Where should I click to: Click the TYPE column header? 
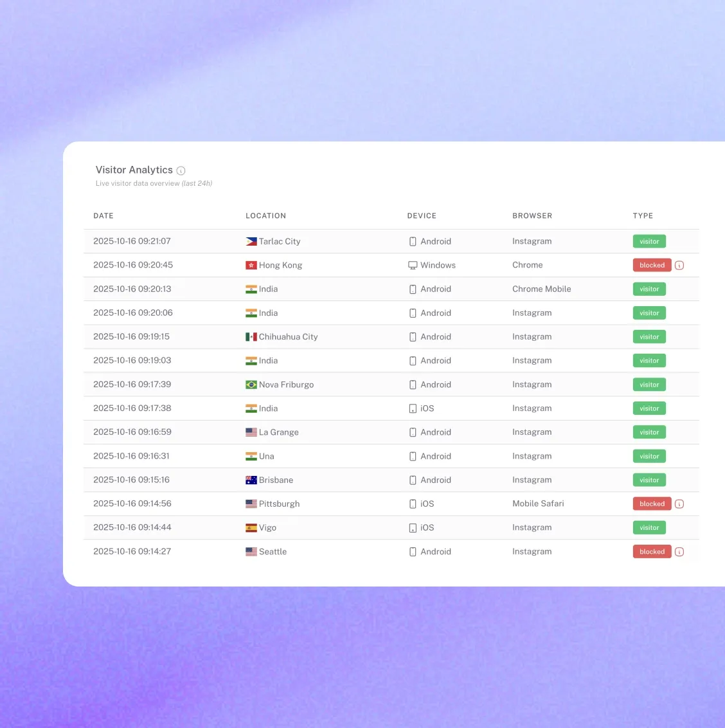pos(643,216)
